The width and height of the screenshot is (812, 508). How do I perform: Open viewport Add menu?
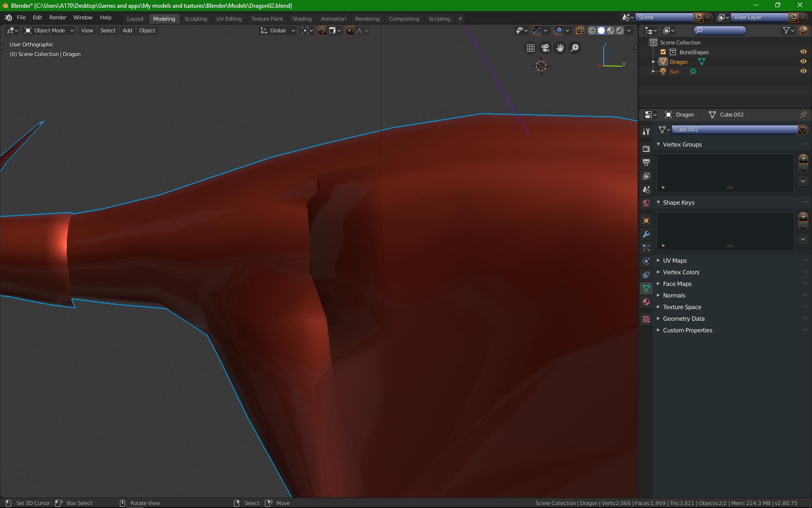point(127,30)
